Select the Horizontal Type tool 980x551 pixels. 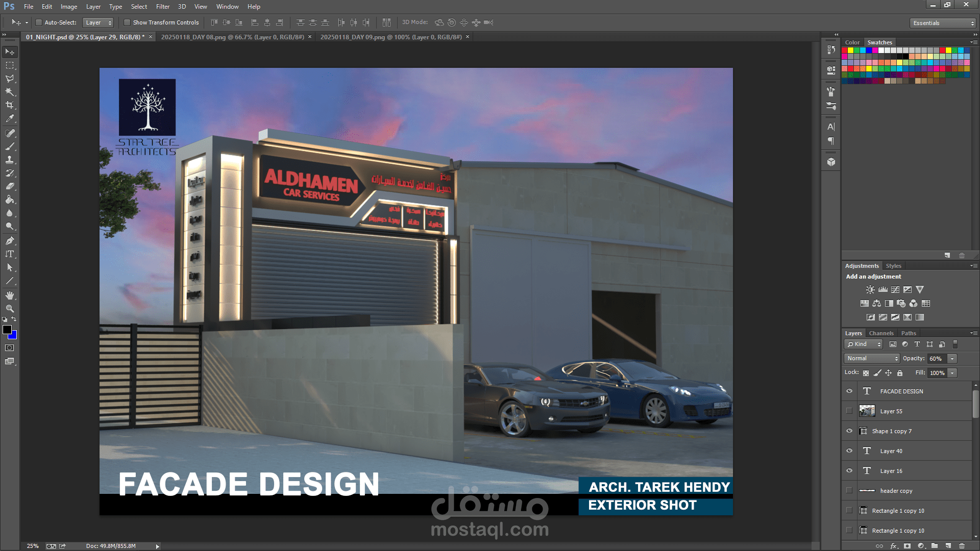tap(10, 254)
